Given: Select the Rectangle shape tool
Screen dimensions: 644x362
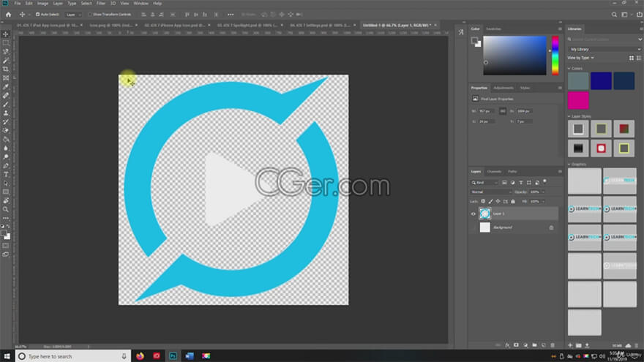Looking at the screenshot, I should click(x=6, y=192).
